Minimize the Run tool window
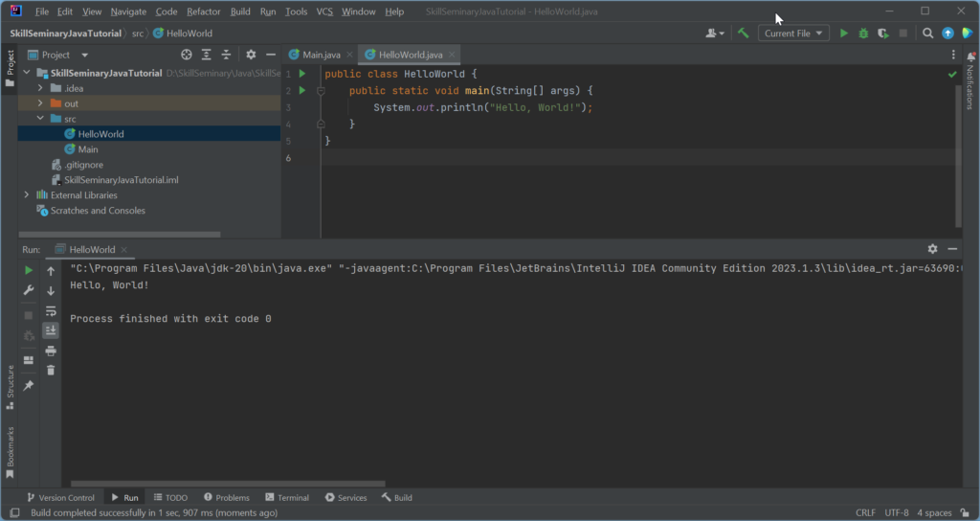Viewport: 980px width, 521px height. coord(952,249)
